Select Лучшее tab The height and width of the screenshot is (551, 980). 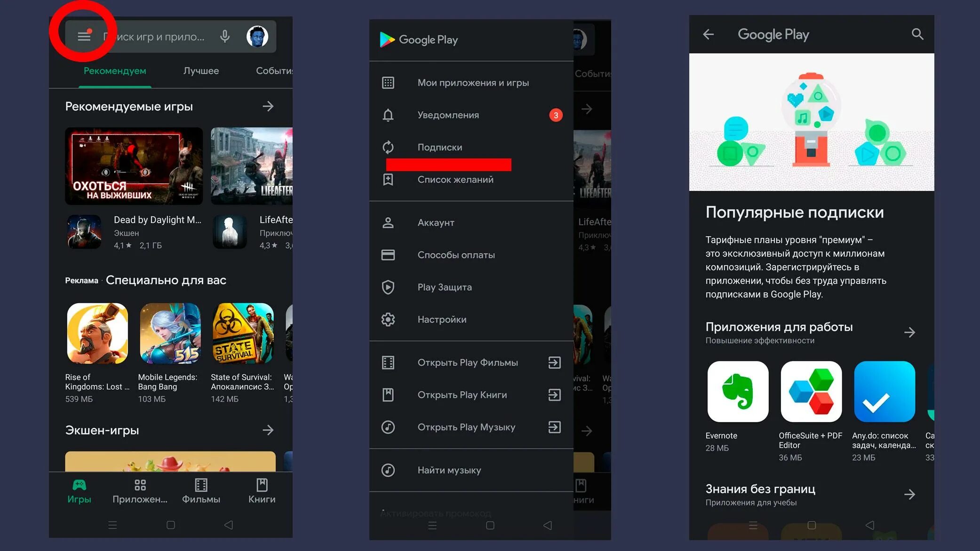200,71
